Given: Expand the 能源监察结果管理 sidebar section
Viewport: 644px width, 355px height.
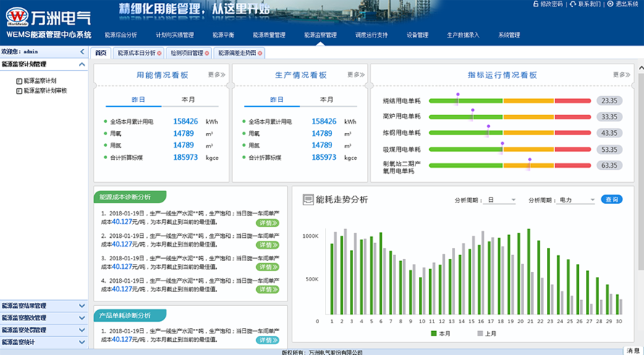Looking at the screenshot, I should point(44,306).
